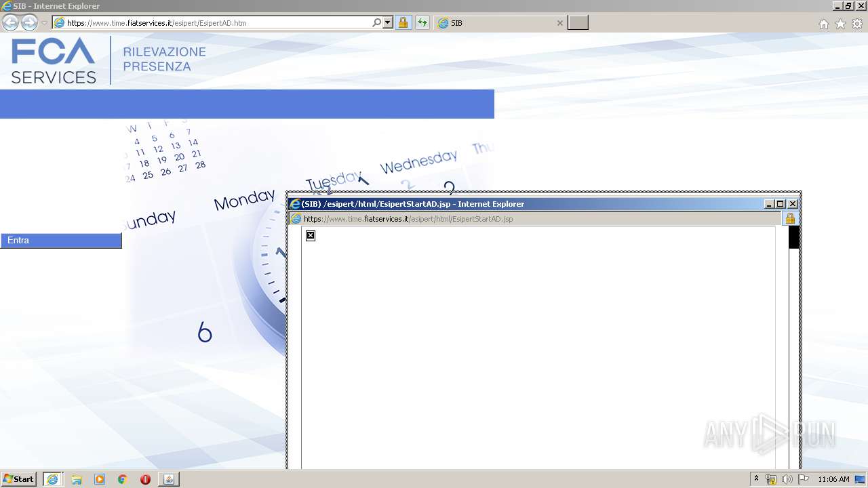View the security lock report icon
The image size is (868, 488).
pos(403,23)
